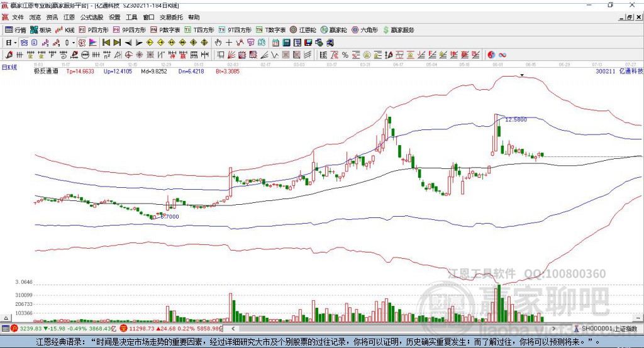
Task: Collapse volume pane with up triangle button
Action: click(6, 318)
